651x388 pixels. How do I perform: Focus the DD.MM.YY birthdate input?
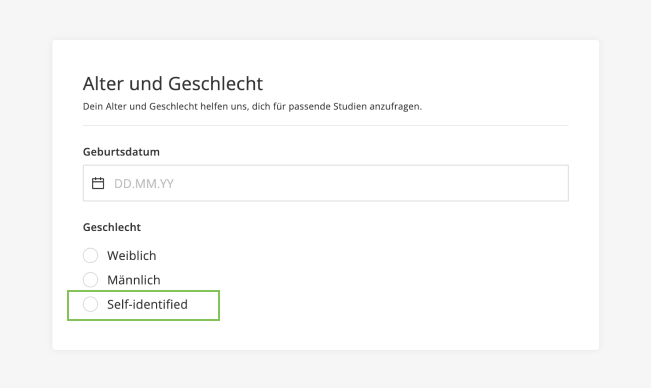[326, 183]
